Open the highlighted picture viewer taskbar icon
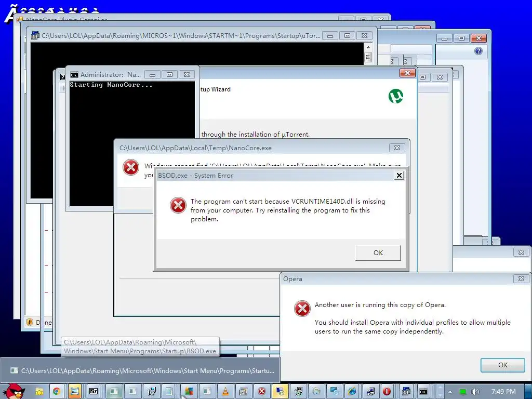This screenshot has height=399, width=532. pos(75,392)
